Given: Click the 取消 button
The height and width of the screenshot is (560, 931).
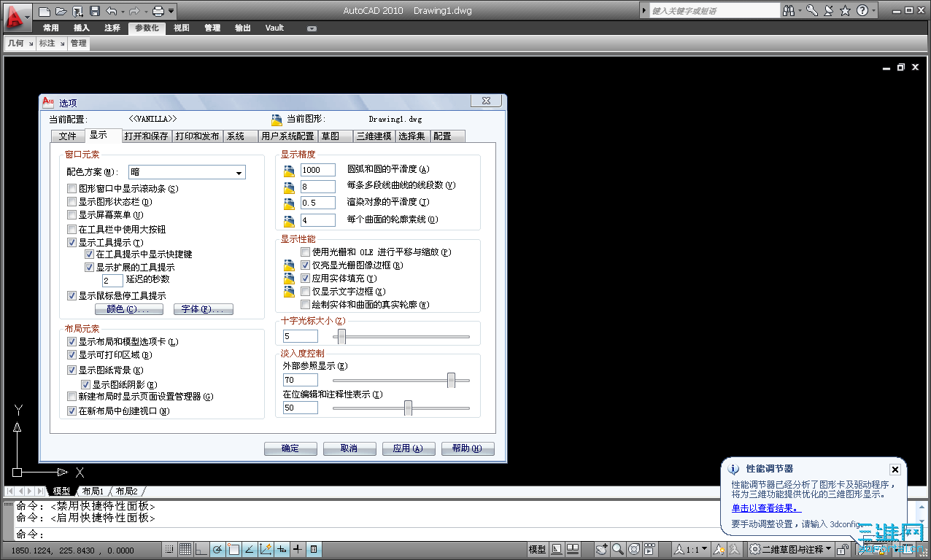Looking at the screenshot, I should click(349, 448).
